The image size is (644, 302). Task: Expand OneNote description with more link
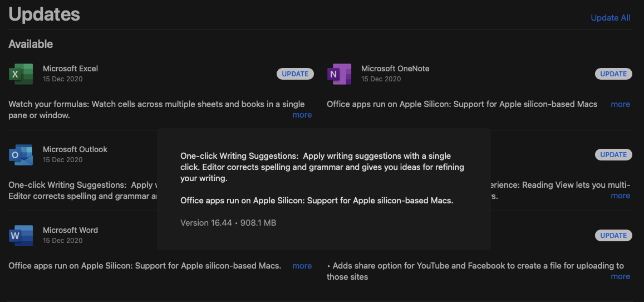click(x=620, y=104)
